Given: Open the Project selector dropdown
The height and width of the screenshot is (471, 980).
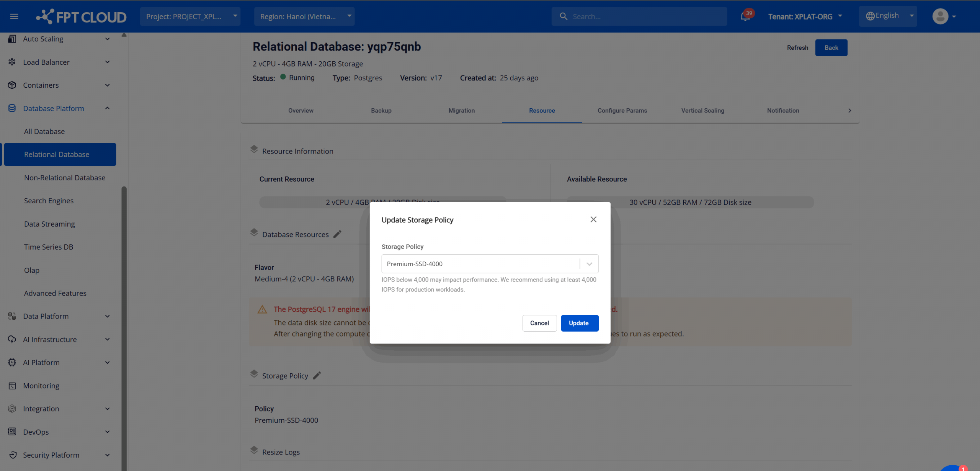Looking at the screenshot, I should (190, 16).
